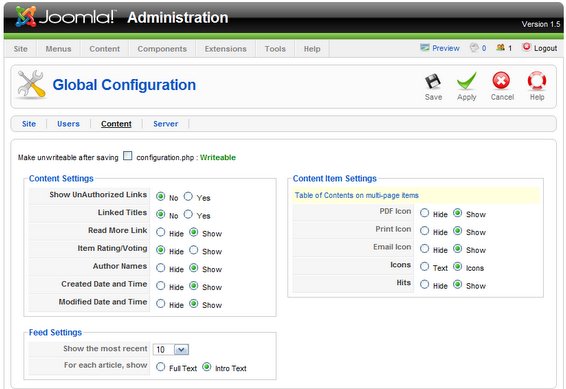Click the Save floppy disk icon

click(x=433, y=82)
